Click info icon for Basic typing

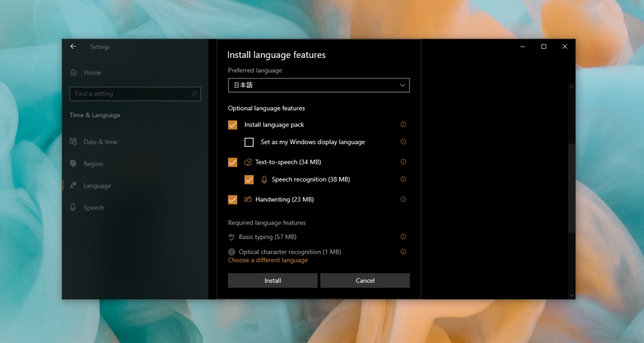click(x=404, y=237)
